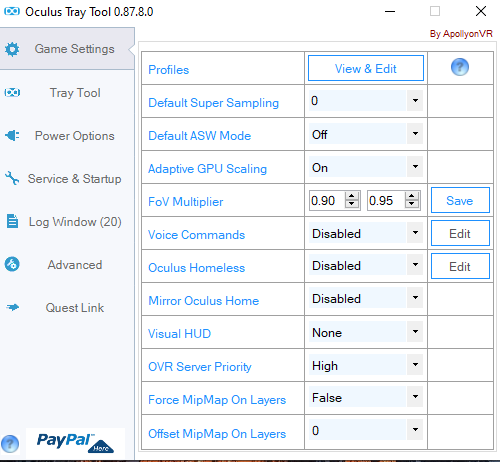
Task: Expand the Default Super Sampling dropdown
Action: (x=415, y=100)
